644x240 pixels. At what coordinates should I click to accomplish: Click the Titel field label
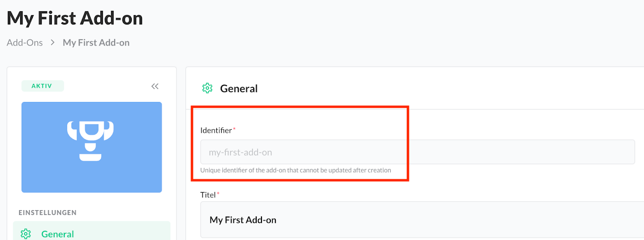(208, 194)
